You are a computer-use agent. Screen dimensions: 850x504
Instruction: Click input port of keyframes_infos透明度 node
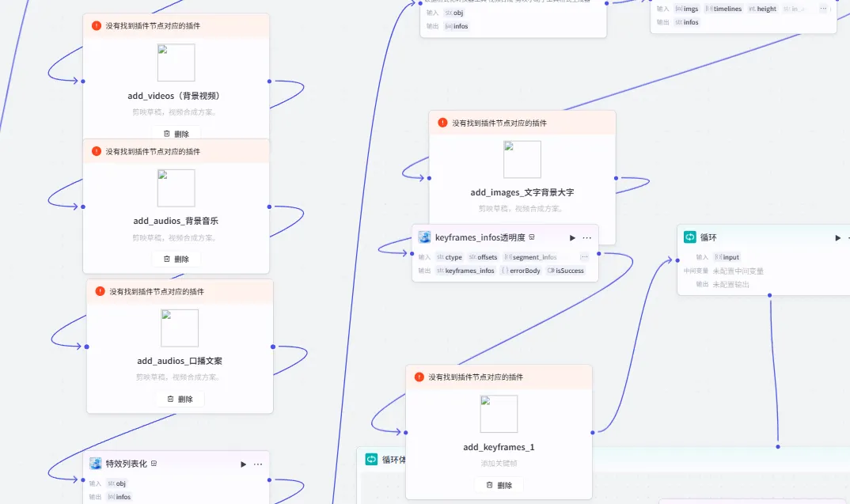[412, 253]
